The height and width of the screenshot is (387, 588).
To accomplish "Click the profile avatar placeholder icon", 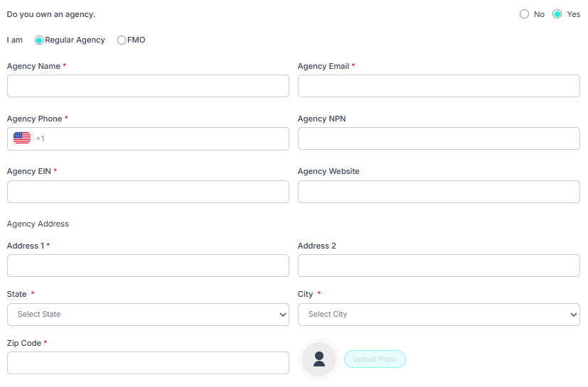I will [319, 359].
